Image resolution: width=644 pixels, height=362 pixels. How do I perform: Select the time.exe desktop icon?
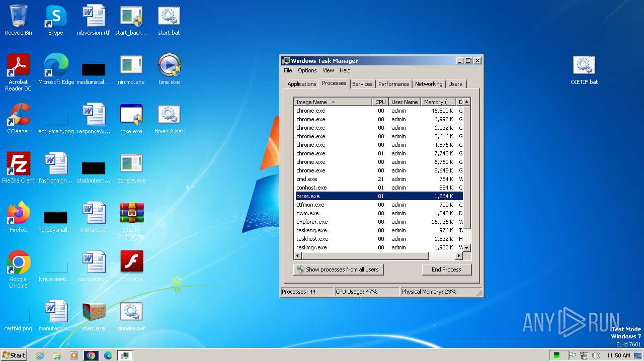[x=169, y=69]
